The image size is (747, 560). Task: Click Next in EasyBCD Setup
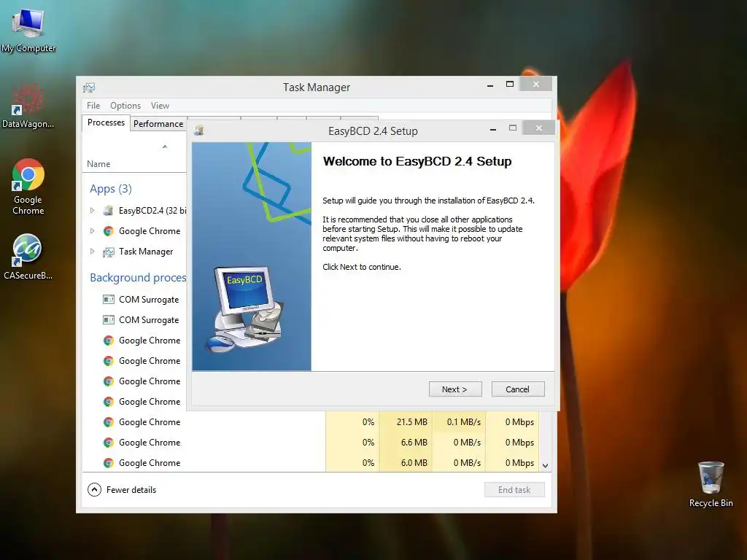(x=455, y=389)
